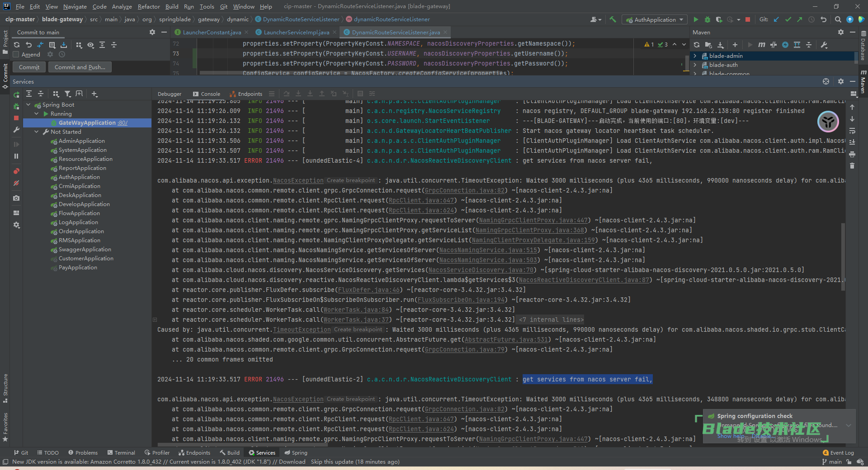Click the Add Service plus icon
The image size is (868, 470).
[x=94, y=94]
